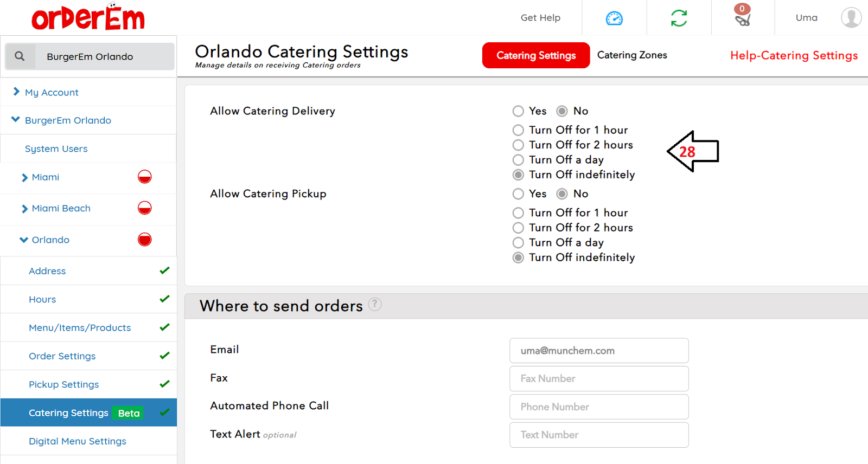This screenshot has height=464, width=868.
Task: Select Yes for Allow Catering Delivery
Action: (519, 111)
